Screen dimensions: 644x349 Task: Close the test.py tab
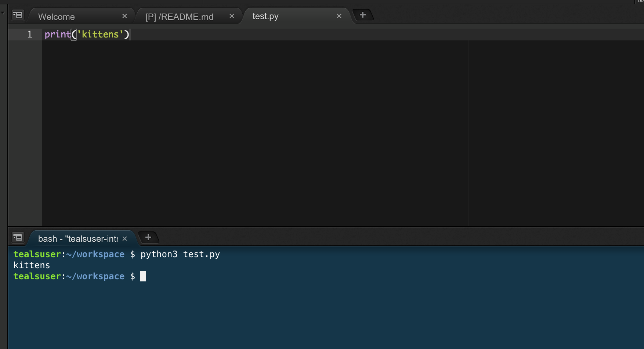pyautogui.click(x=339, y=16)
